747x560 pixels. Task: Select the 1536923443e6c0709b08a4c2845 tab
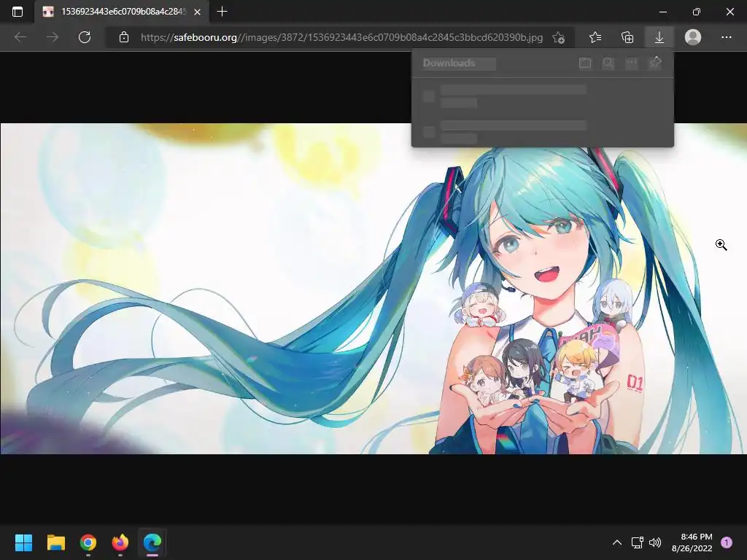(x=122, y=12)
